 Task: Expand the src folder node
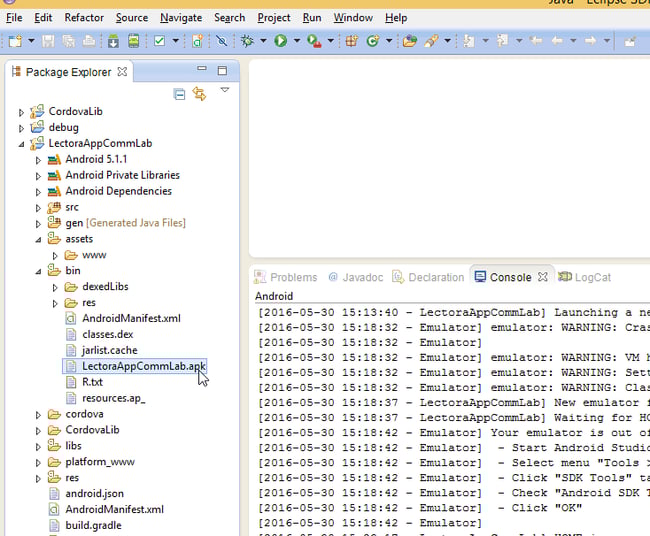pyautogui.click(x=38, y=208)
